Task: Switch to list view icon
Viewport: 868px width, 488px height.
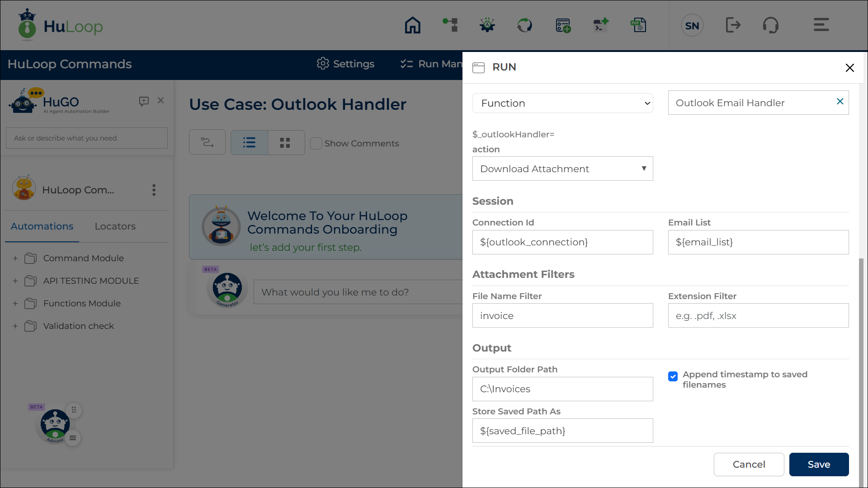Action: point(249,143)
